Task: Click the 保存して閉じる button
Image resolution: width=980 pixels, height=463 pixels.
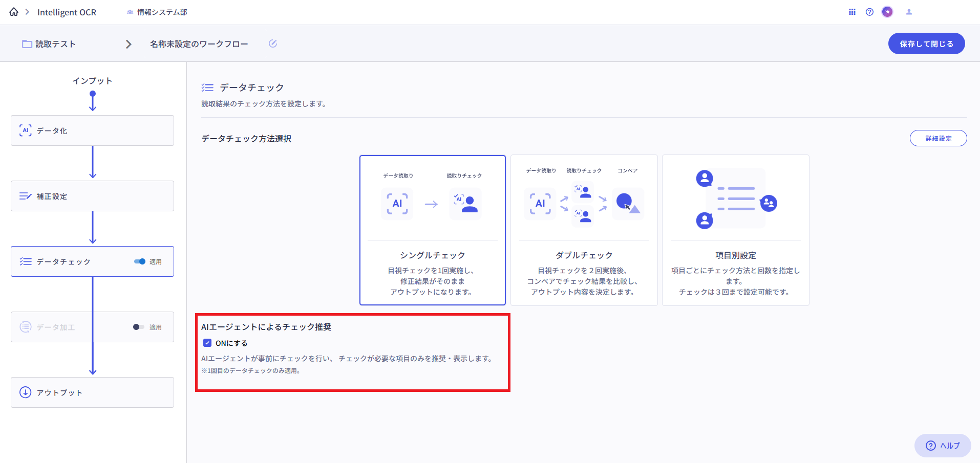Action: pyautogui.click(x=926, y=43)
